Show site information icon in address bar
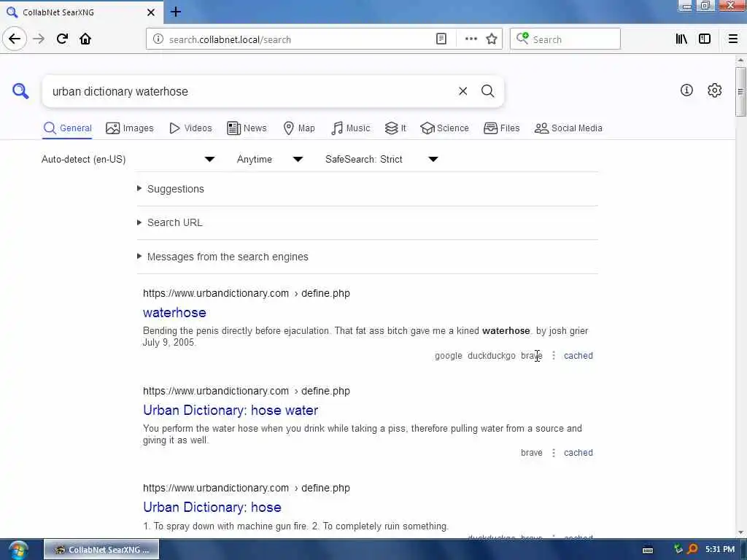747x560 pixels. pyautogui.click(x=158, y=39)
